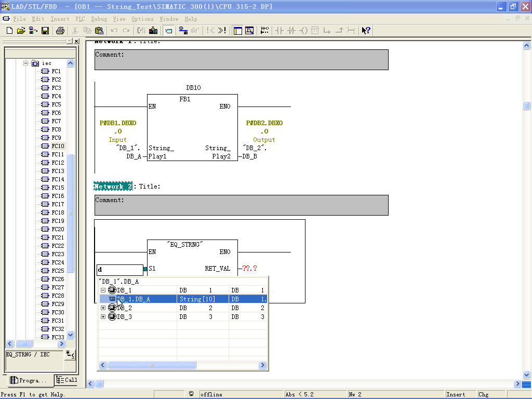The image size is (532, 399).
Task: Click the Copy icon in toolbar
Action: [x=87, y=31]
